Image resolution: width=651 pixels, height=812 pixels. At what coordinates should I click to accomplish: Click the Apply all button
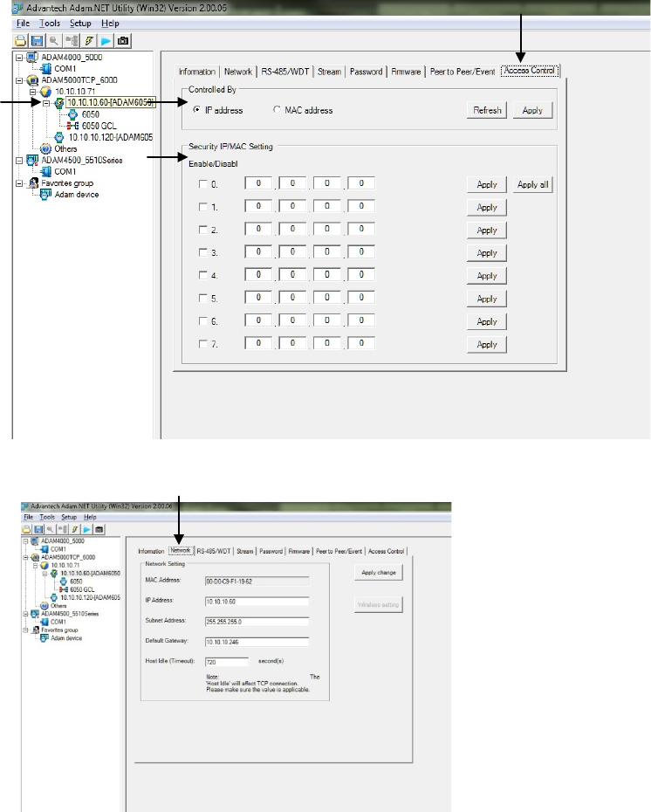tap(532, 184)
